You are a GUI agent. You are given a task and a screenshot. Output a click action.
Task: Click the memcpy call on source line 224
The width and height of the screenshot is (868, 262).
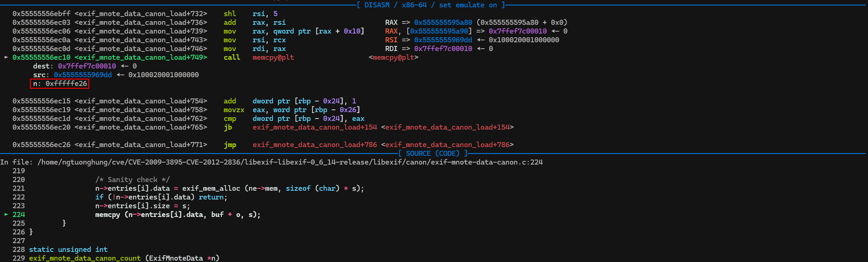tap(107, 215)
